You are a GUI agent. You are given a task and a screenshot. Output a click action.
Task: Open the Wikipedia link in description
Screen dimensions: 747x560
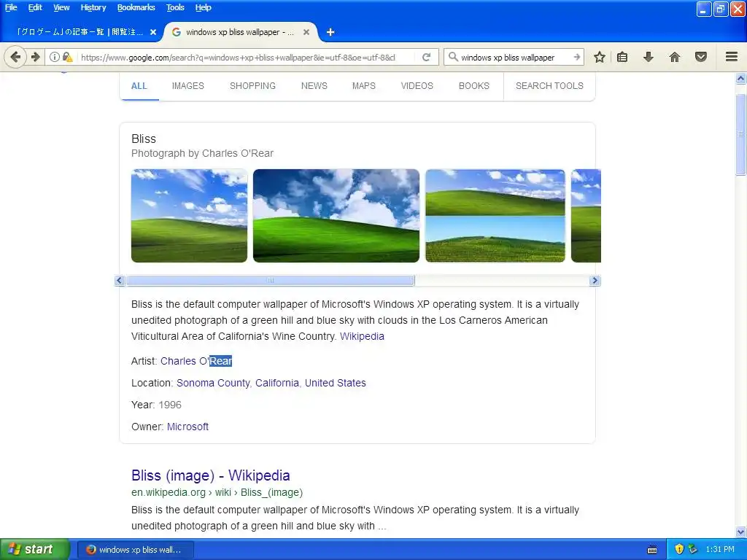pyautogui.click(x=362, y=336)
